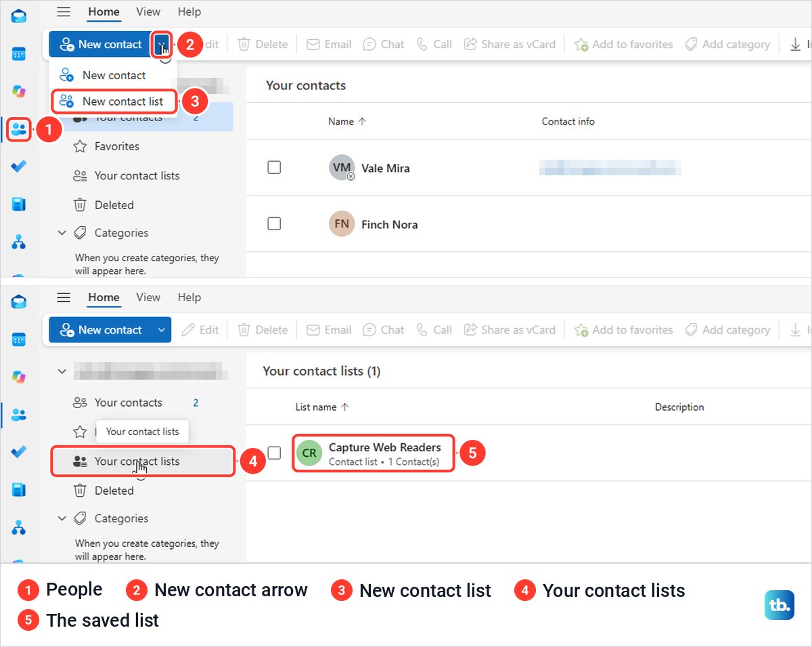Image resolution: width=812 pixels, height=647 pixels.
Task: Open highlighted Your contact lists in lower sidebar
Action: pos(143,462)
